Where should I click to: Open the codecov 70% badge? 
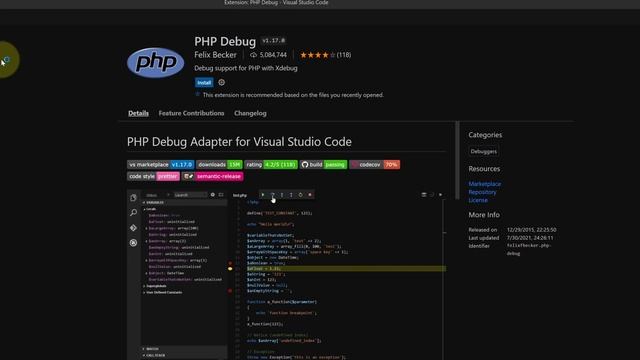[x=375, y=164]
